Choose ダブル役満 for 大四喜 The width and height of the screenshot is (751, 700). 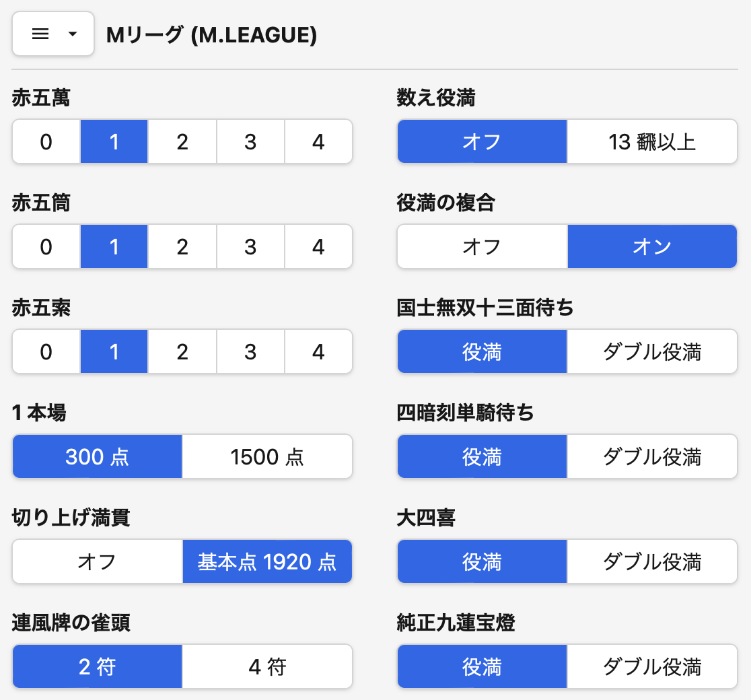(x=652, y=562)
